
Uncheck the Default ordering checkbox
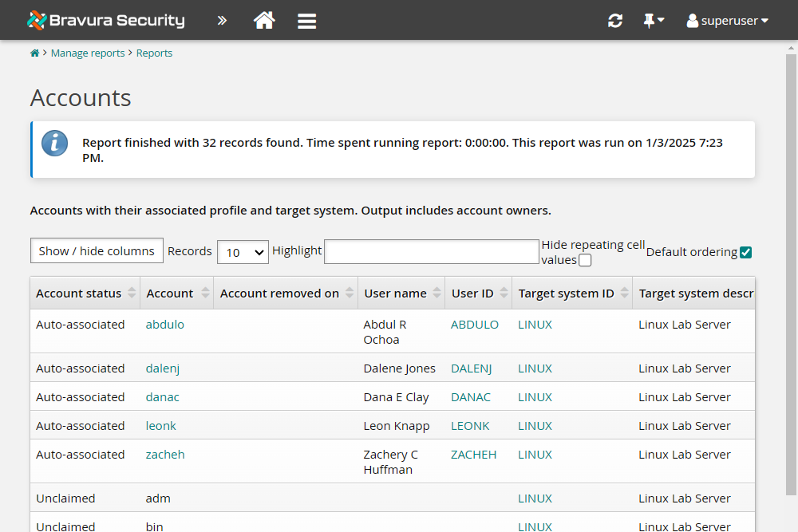pyautogui.click(x=745, y=251)
